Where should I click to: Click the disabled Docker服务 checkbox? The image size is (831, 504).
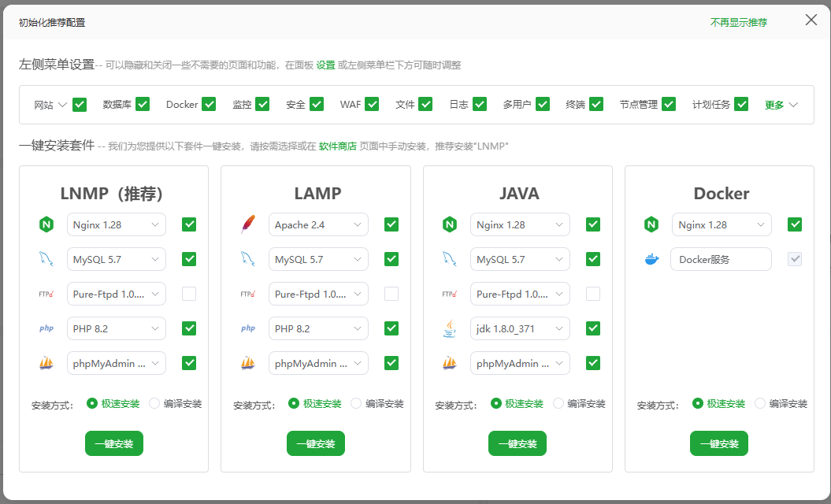pos(795,259)
